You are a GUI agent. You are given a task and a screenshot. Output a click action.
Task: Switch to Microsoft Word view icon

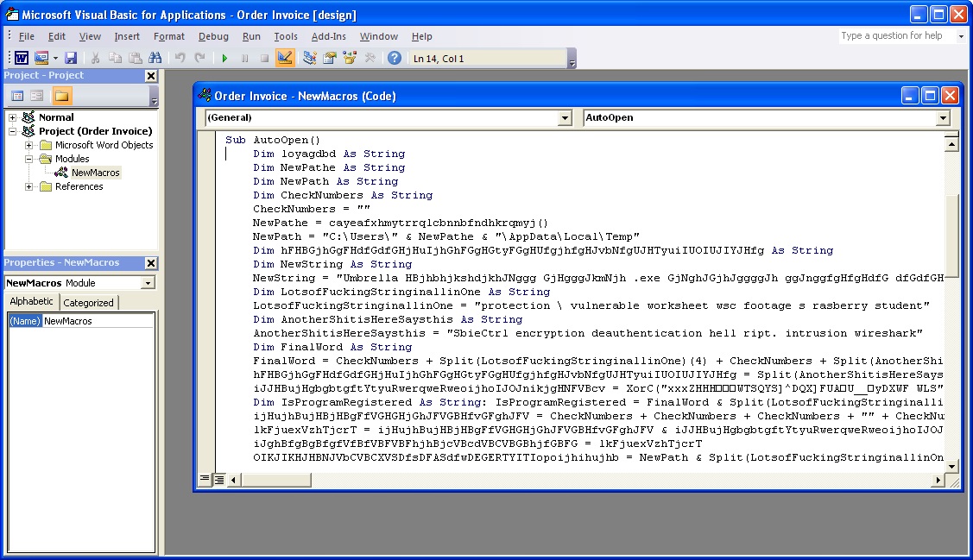coord(21,59)
